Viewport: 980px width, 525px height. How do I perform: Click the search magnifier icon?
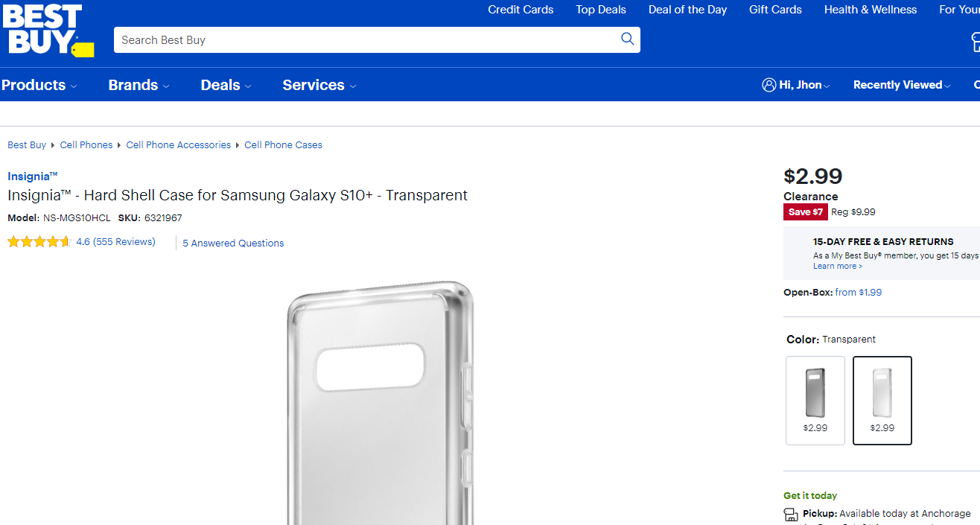coord(627,39)
